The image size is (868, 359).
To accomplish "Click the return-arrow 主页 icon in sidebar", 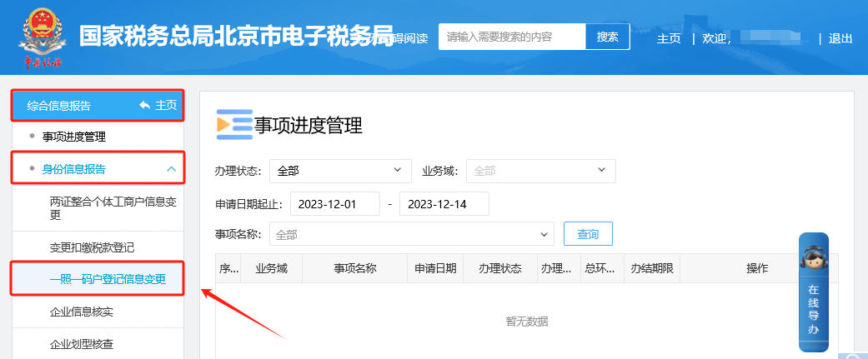I will (x=146, y=105).
